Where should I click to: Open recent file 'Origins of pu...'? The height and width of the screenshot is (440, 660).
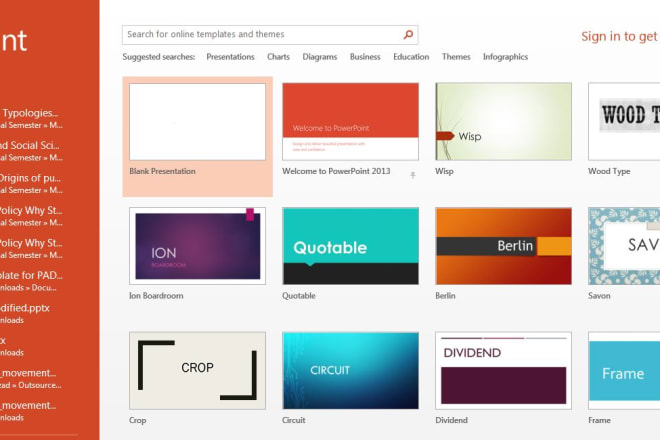pos(32,183)
